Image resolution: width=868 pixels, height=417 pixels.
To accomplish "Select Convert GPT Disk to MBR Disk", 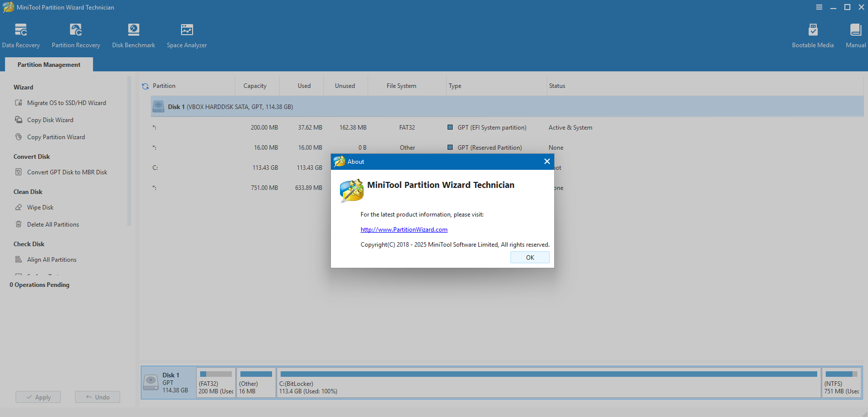I will pyautogui.click(x=67, y=172).
